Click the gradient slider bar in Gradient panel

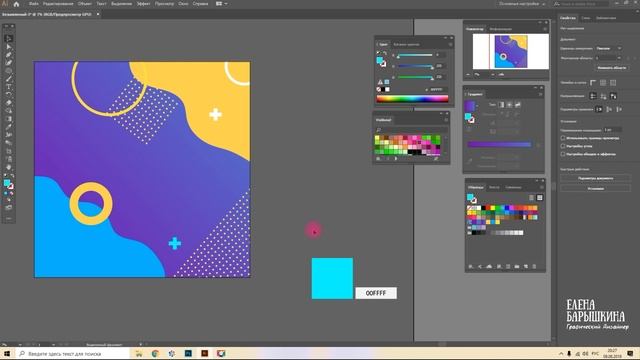499,144
